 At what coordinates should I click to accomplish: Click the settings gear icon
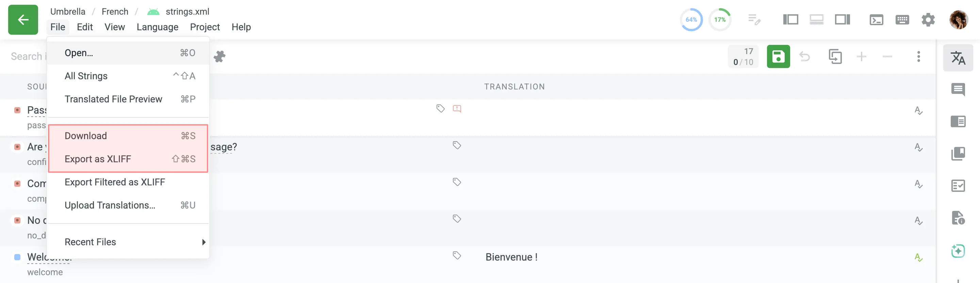928,20
